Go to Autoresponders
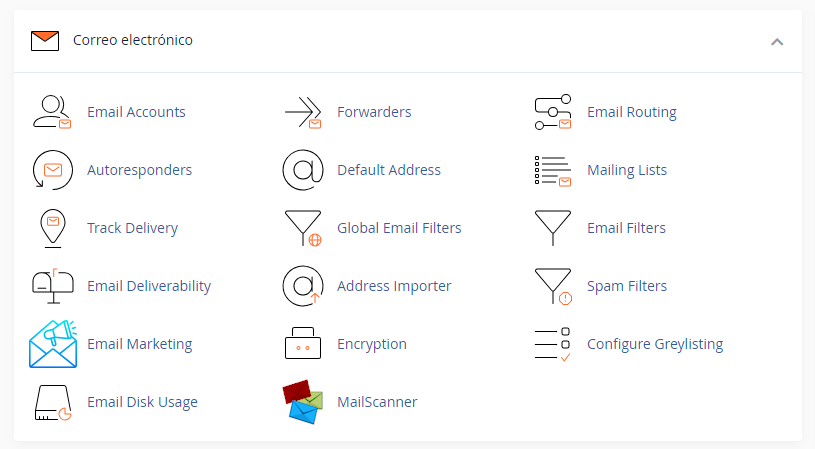The image size is (815, 449). (x=139, y=170)
